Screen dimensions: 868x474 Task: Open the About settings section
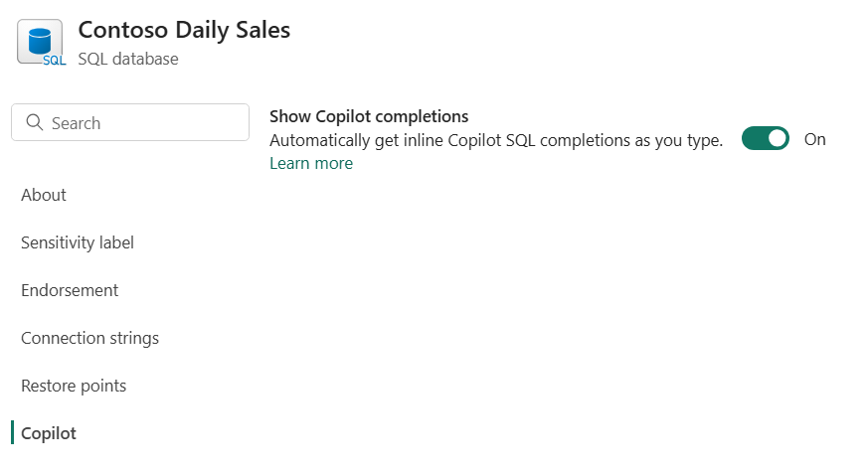44,195
